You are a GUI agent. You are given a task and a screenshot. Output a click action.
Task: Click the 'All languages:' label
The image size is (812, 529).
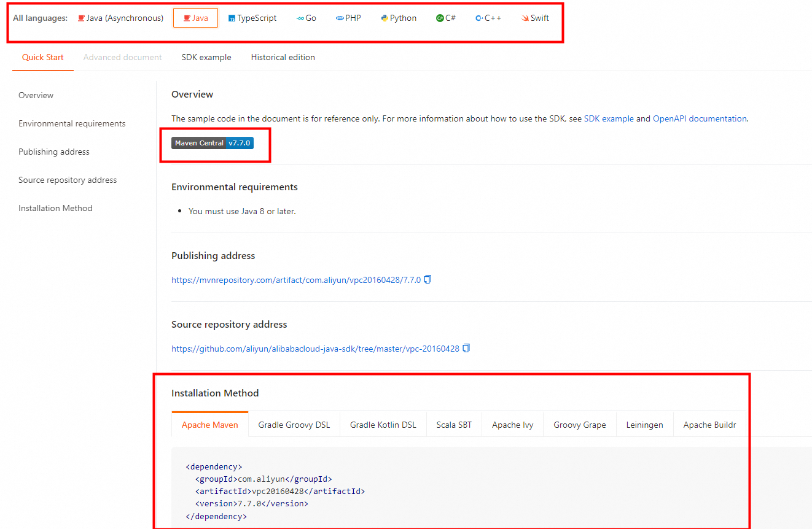pyautogui.click(x=41, y=18)
